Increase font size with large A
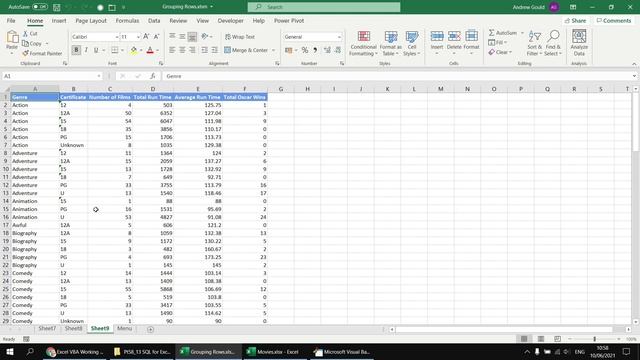 click(x=146, y=37)
